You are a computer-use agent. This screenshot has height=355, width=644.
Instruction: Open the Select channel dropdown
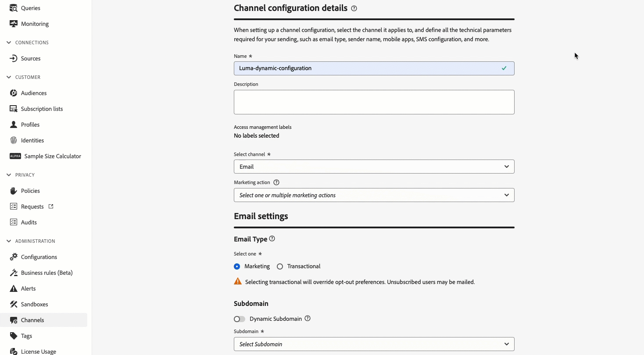(374, 167)
